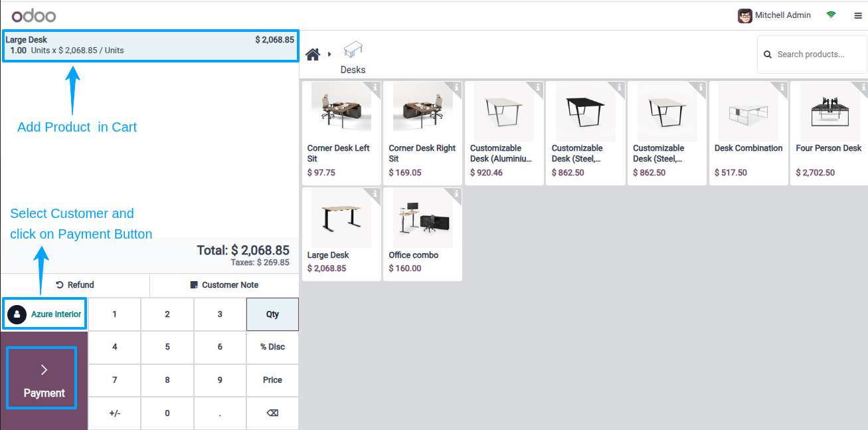The image size is (868, 430).
Task: Click numpad key 5
Action: [167, 347]
